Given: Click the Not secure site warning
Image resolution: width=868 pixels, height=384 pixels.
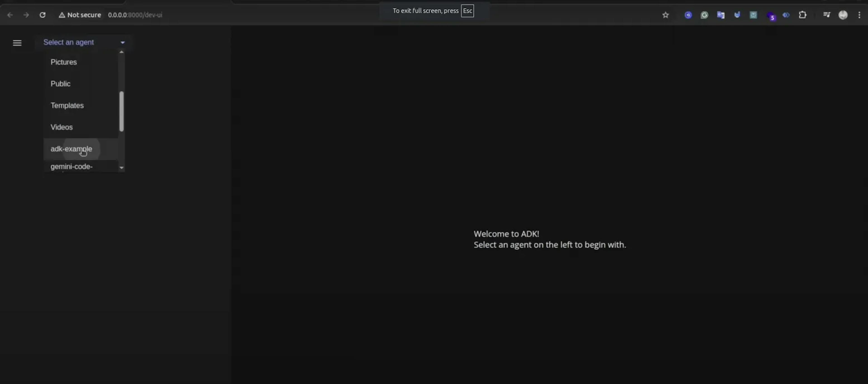Looking at the screenshot, I should click(80, 15).
